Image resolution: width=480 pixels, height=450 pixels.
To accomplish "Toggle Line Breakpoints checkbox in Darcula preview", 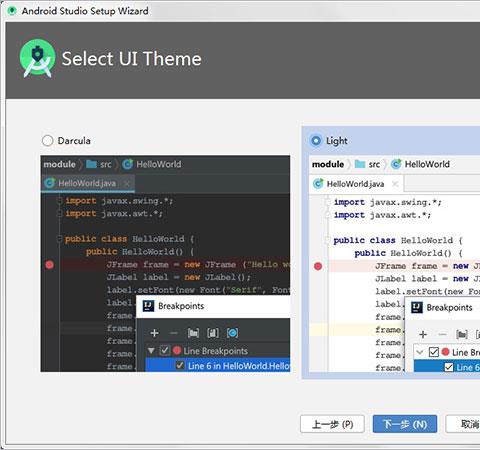I will click(165, 350).
